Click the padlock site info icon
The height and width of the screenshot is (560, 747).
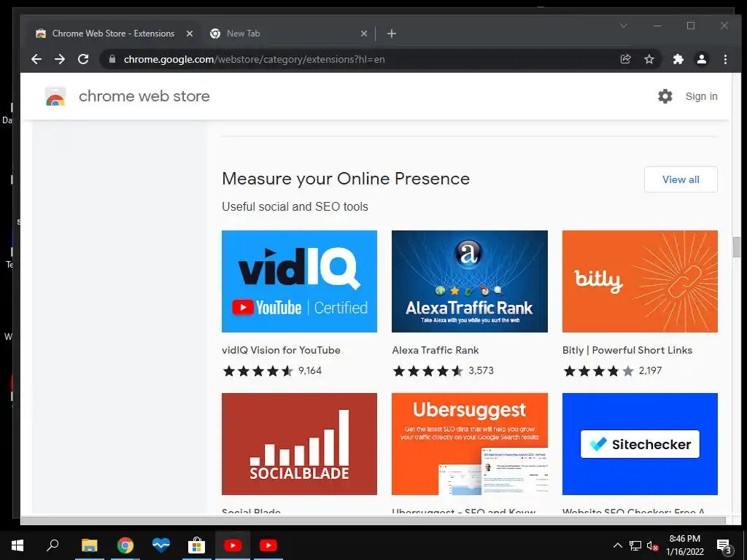[112, 59]
